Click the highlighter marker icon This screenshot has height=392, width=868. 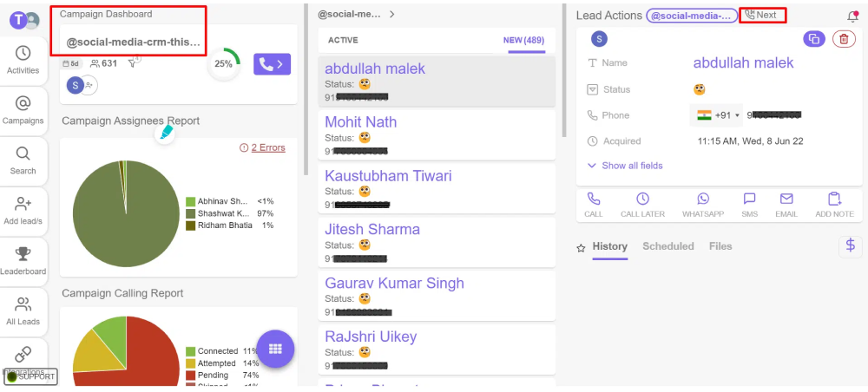164,133
